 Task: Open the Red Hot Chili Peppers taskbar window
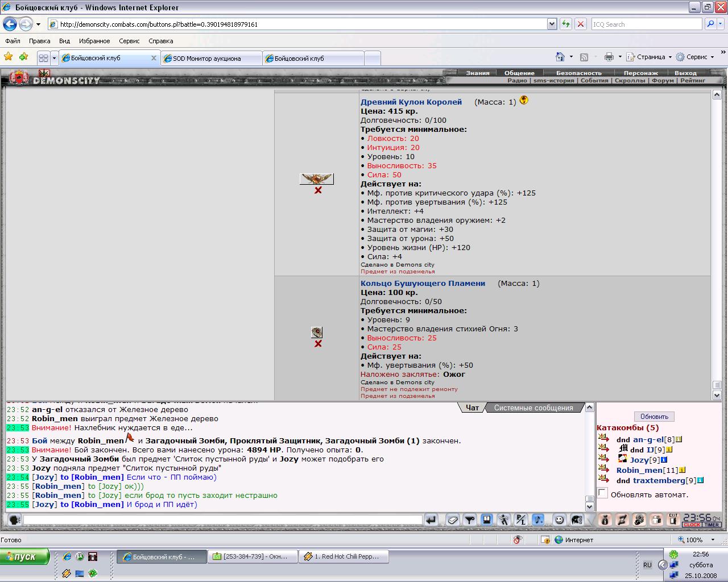click(x=344, y=557)
